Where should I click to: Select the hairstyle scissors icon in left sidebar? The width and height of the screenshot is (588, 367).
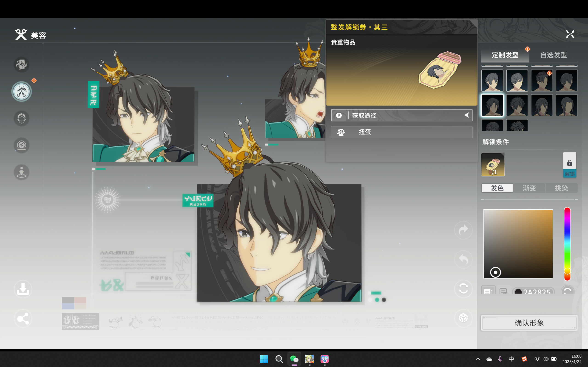22,92
